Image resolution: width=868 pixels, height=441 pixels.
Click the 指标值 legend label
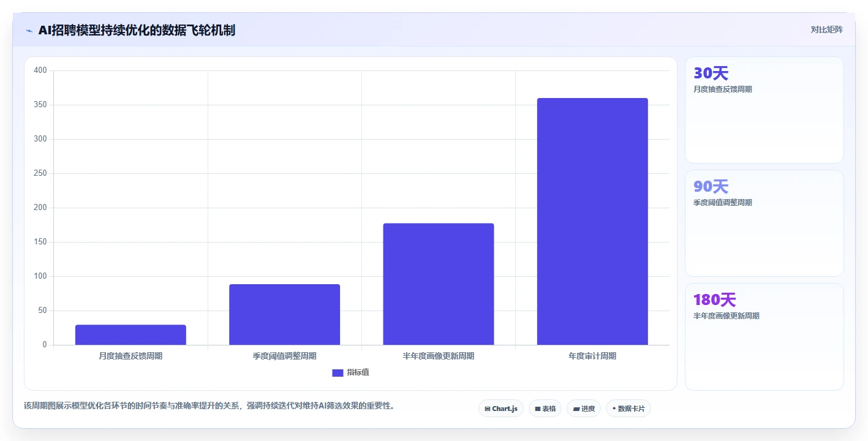point(358,372)
